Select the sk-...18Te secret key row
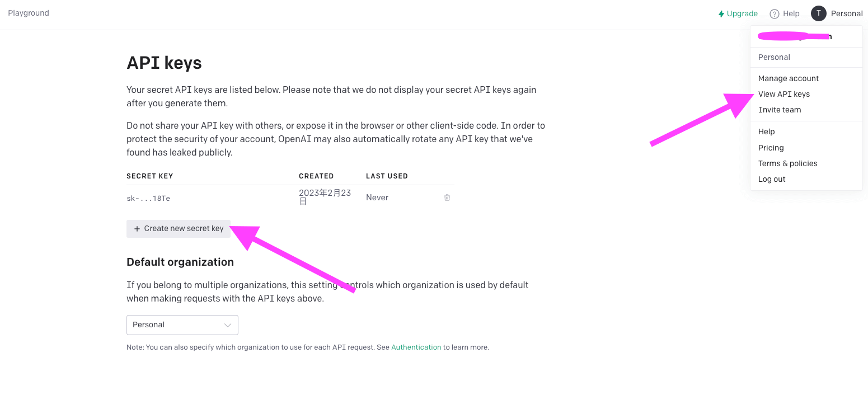The width and height of the screenshot is (868, 400). tap(290, 197)
